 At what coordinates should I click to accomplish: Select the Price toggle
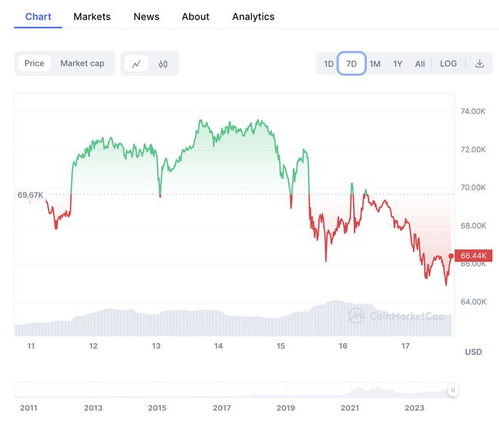(34, 63)
